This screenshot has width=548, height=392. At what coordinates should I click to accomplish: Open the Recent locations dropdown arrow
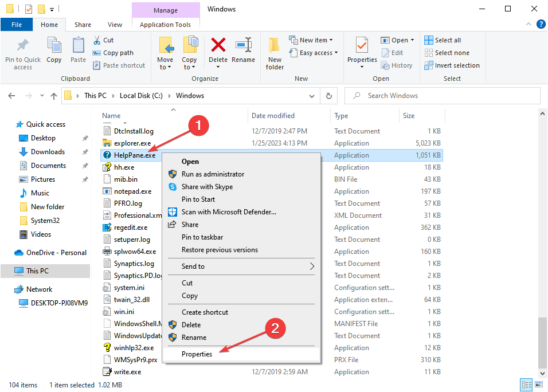coord(42,95)
